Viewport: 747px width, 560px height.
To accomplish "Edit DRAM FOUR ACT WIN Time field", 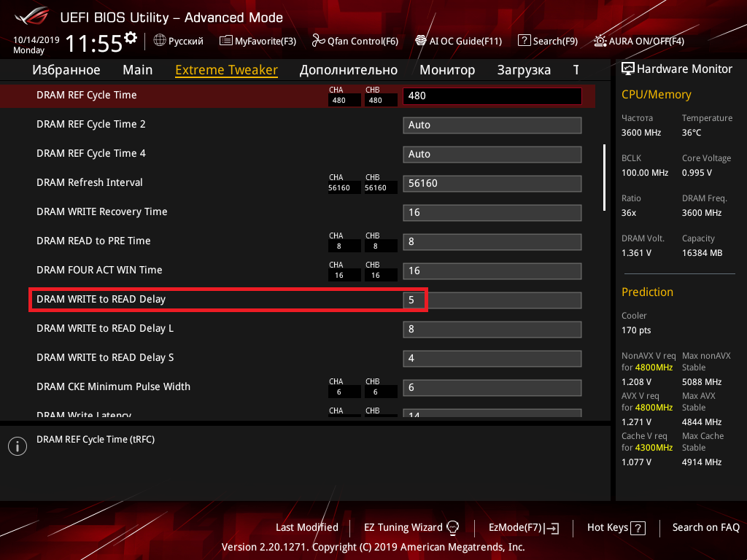I will 492,271.
